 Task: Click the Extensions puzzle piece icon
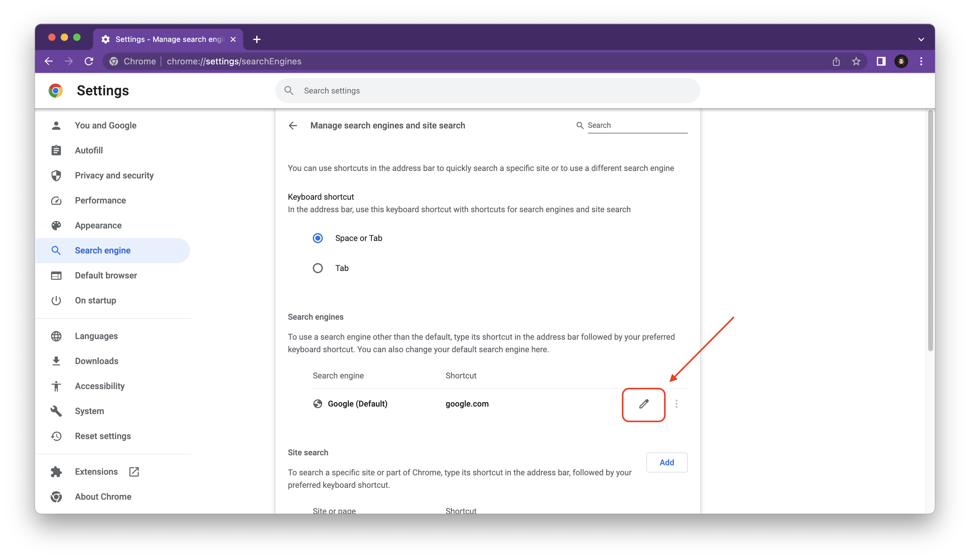pos(57,471)
